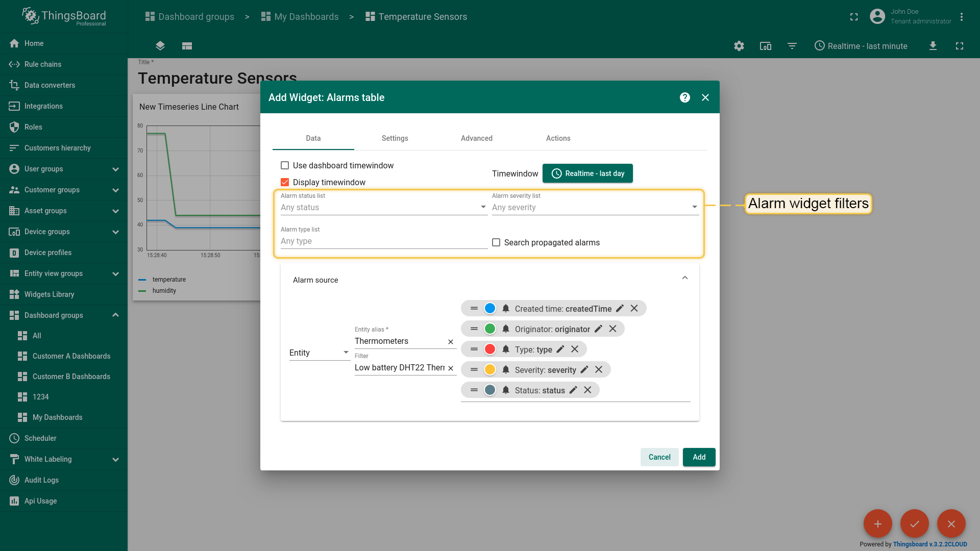This screenshot has width=980, height=551.
Task: Expand dashboard to fullscreen in toolbar
Action: (x=960, y=46)
